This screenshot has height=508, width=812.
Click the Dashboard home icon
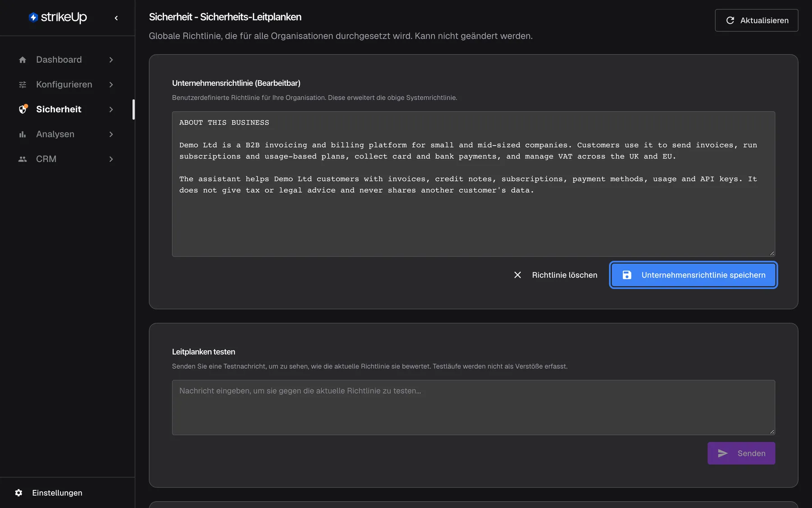point(23,60)
